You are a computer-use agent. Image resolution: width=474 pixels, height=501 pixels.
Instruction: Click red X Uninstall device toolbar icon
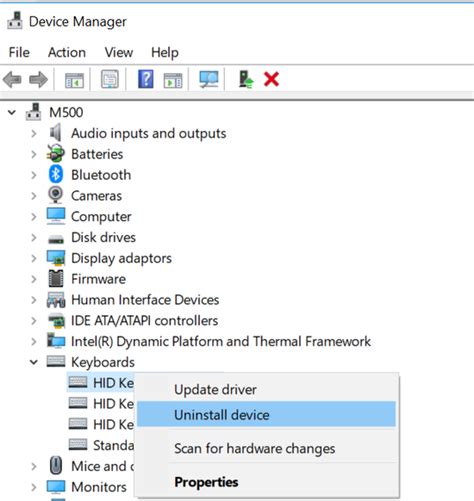point(271,79)
